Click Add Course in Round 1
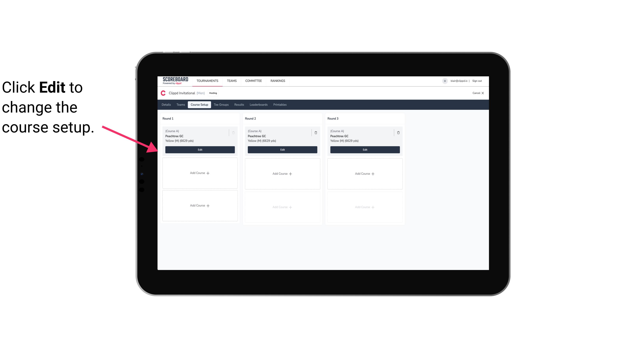The image size is (644, 346). point(200,173)
